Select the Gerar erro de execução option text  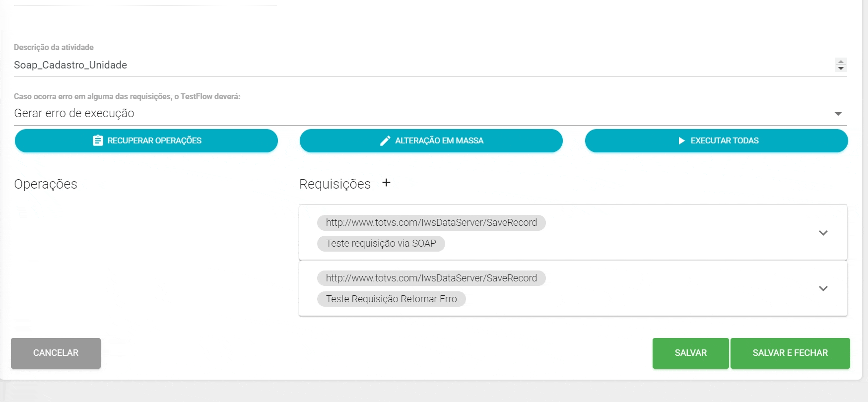pos(74,113)
